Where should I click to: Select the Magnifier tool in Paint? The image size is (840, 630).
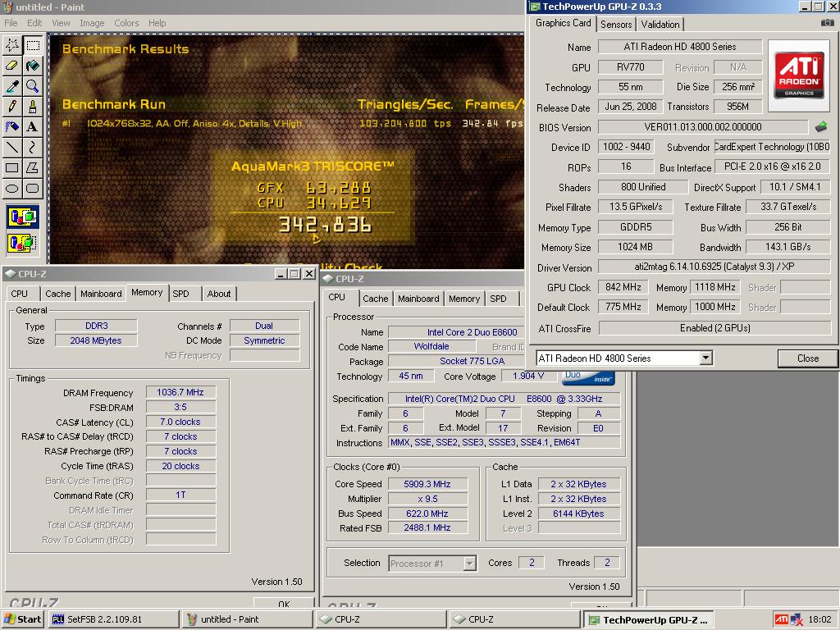pyautogui.click(x=33, y=85)
